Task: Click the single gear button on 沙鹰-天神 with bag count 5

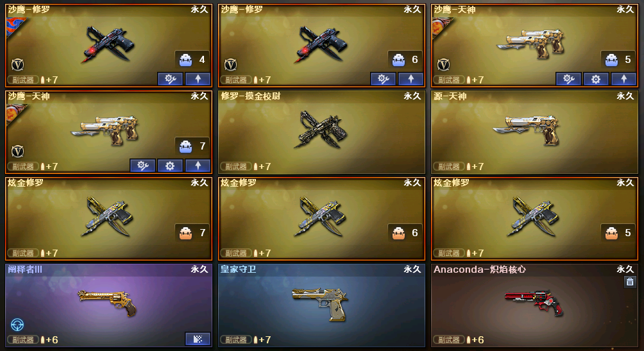Action: (595, 79)
